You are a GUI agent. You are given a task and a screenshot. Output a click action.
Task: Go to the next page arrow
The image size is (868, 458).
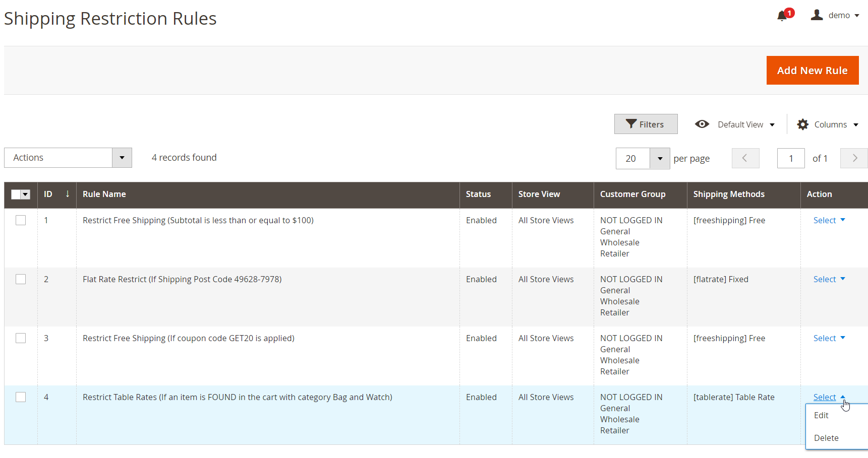click(x=854, y=158)
